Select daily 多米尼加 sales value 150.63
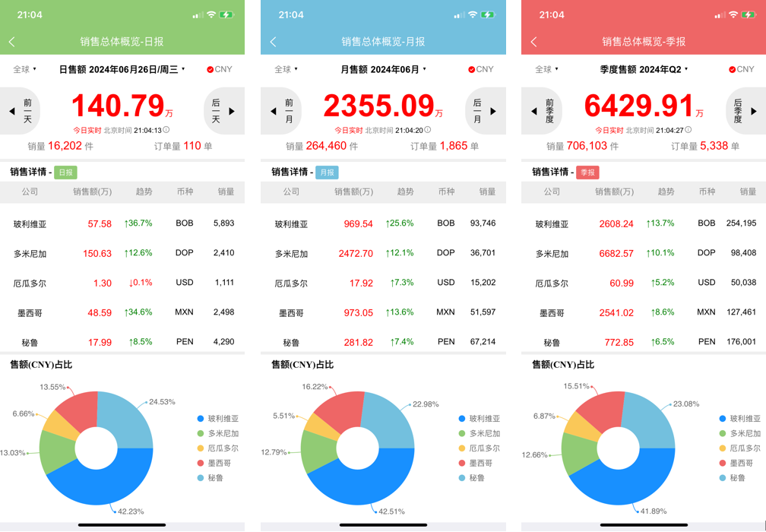 click(97, 254)
